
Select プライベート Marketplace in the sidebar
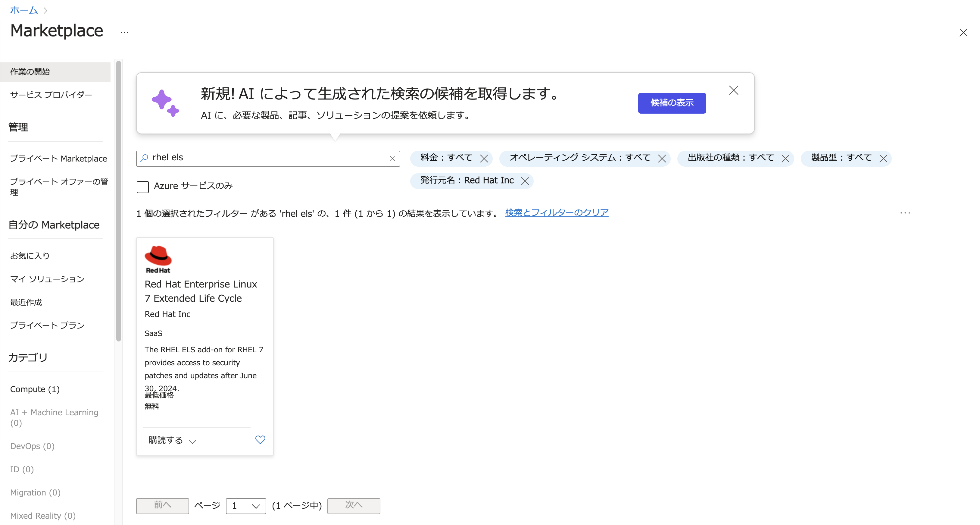[x=59, y=159]
